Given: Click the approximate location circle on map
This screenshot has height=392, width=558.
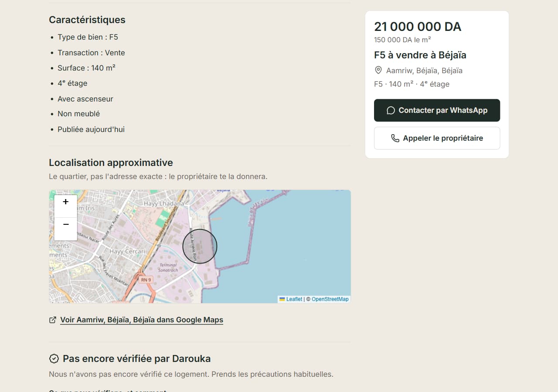Looking at the screenshot, I should pos(200,247).
